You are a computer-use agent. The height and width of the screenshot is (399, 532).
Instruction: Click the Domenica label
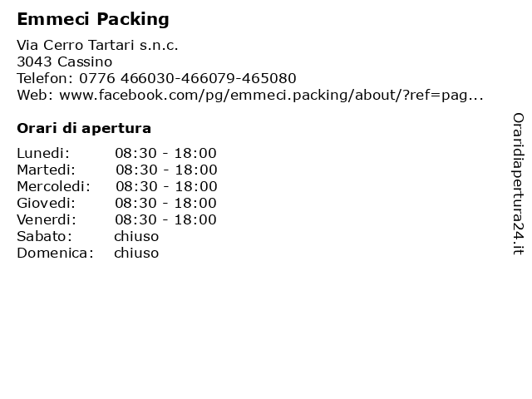click(56, 253)
